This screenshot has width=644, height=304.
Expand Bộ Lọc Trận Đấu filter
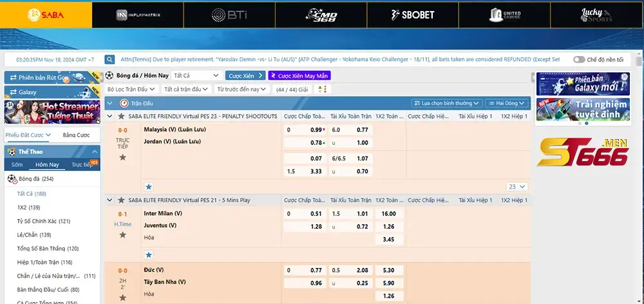pyautogui.click(x=131, y=89)
